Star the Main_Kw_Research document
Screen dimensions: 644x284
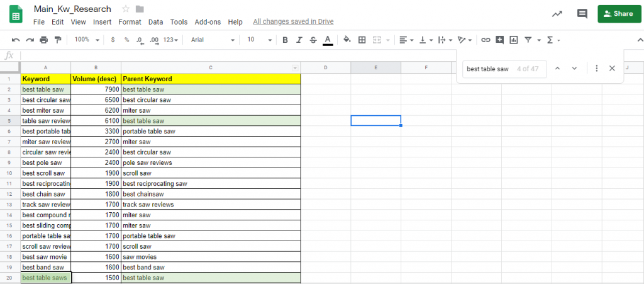pos(126,9)
